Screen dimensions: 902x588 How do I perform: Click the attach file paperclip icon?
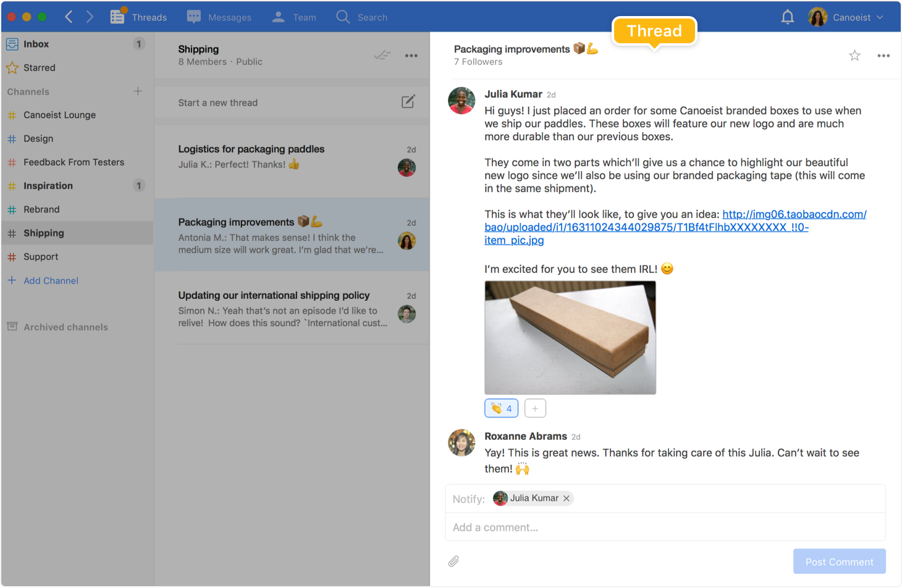click(453, 561)
